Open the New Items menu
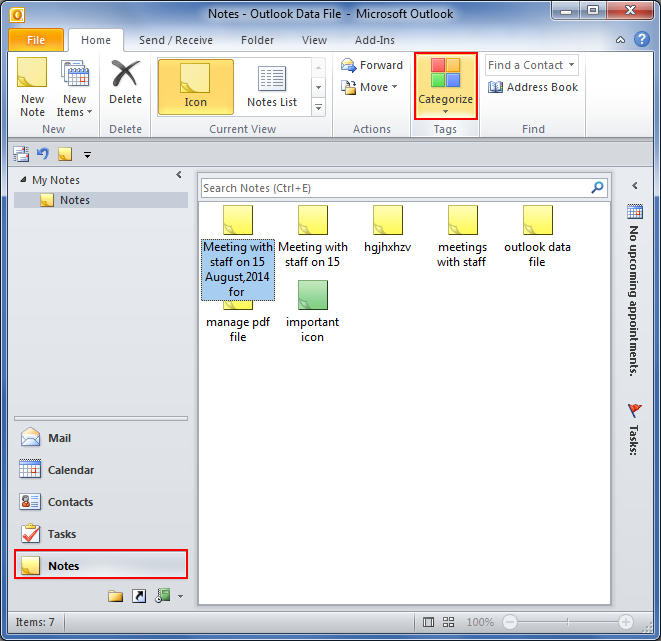Viewport: 661px width, 641px height. pos(74,88)
